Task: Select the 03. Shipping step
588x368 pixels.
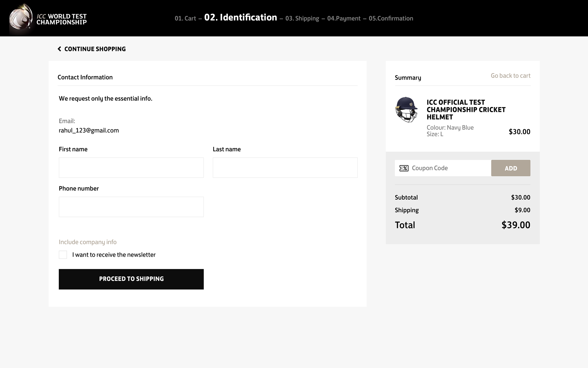Action: click(302, 18)
